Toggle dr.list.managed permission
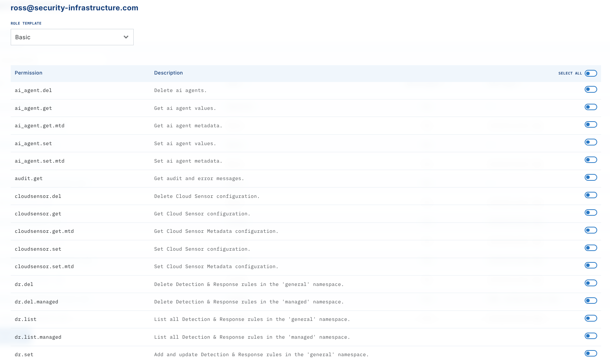 [x=590, y=336]
